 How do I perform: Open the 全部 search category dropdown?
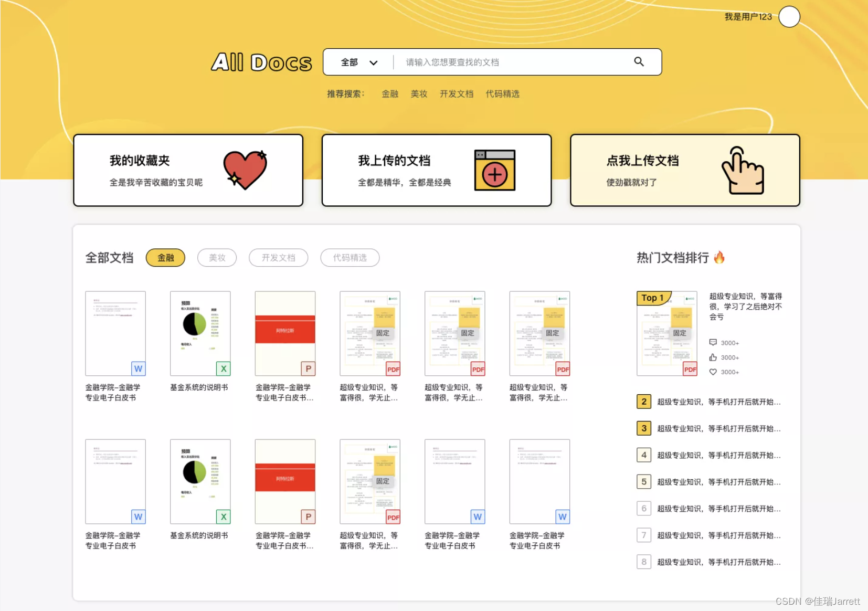coord(358,61)
